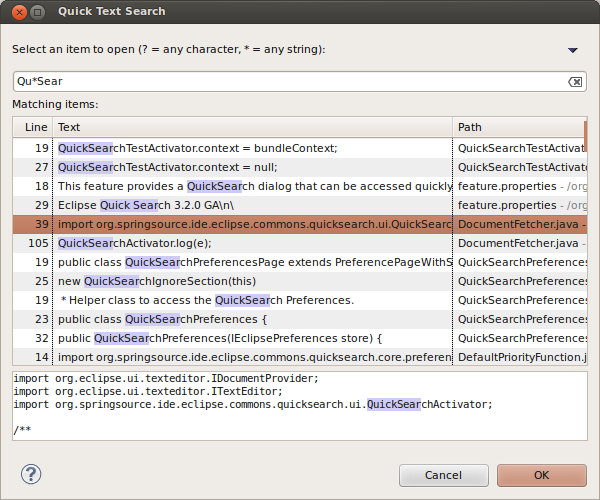The height and width of the screenshot is (500, 600).
Task: Select the 'This feature provides a QuickSearch' row
Action: click(x=300, y=186)
